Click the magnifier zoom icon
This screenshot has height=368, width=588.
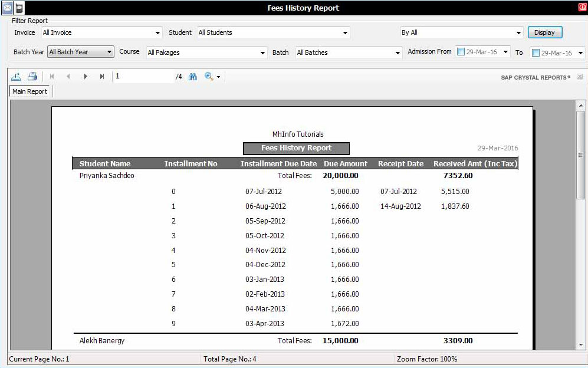pos(209,77)
